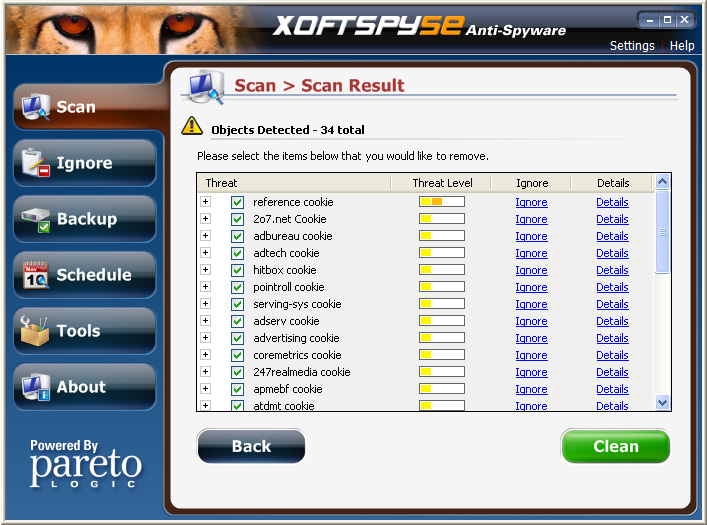This screenshot has height=525, width=707.
Task: Expand the 247realmedia cookie row
Action: [x=206, y=371]
